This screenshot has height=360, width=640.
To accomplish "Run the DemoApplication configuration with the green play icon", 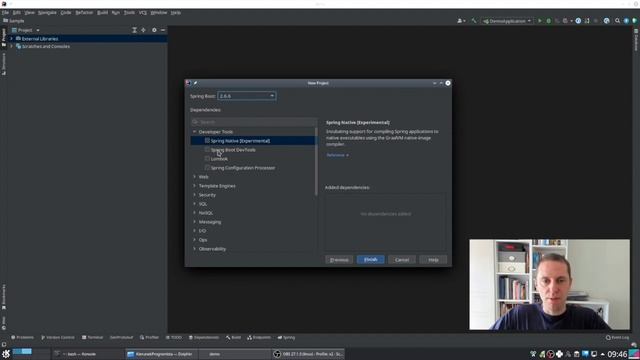I will pyautogui.click(x=540, y=21).
